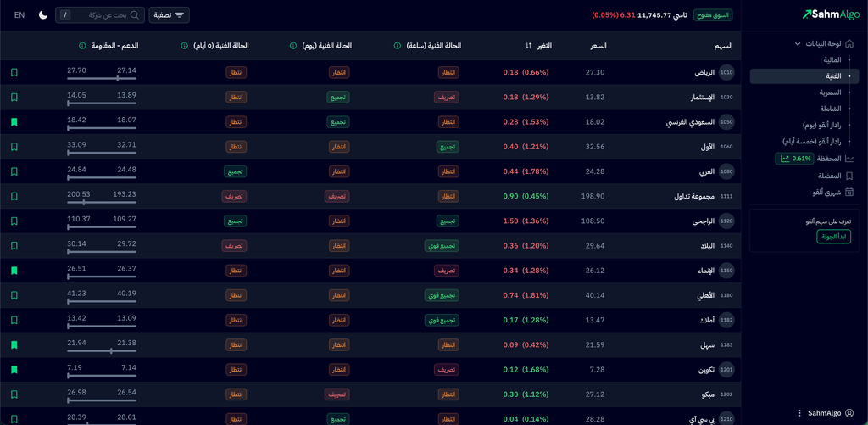
Task: Bookmark the الرياض stock row
Action: click(x=14, y=73)
